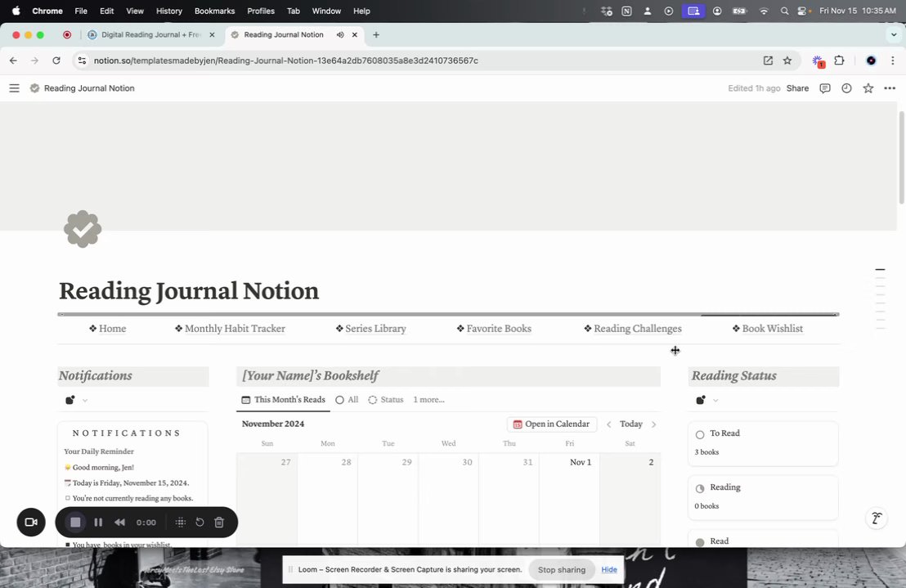Pause the Loom recording

pyautogui.click(x=98, y=522)
